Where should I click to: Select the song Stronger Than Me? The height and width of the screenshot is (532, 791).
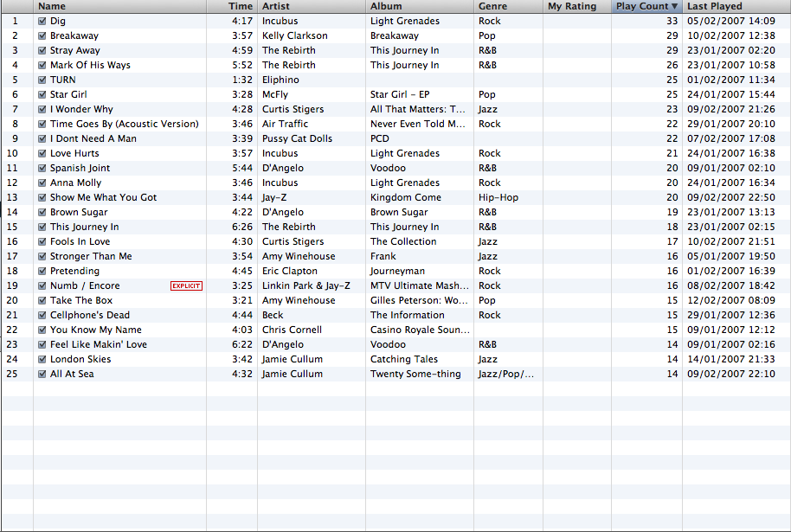[x=91, y=256]
